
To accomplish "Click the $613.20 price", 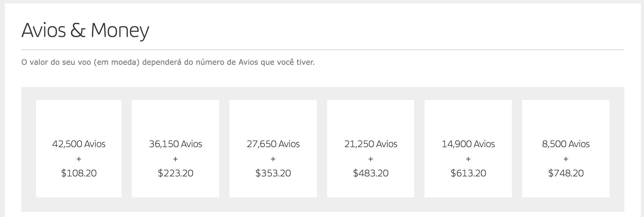I will [468, 173].
